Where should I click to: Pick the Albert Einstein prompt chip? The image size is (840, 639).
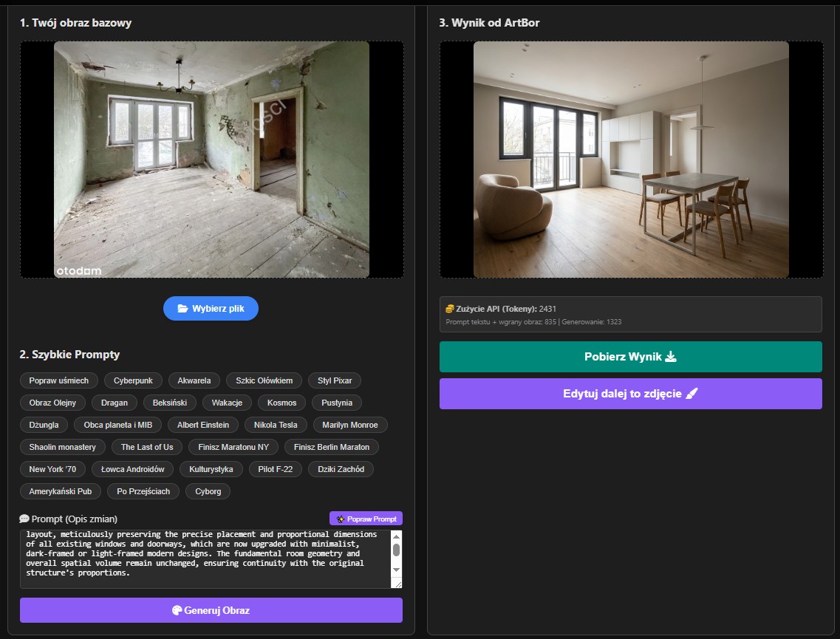(x=203, y=425)
